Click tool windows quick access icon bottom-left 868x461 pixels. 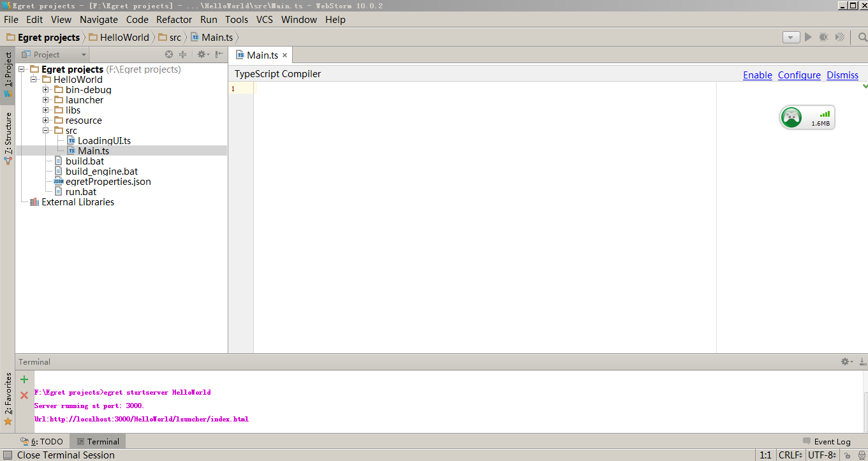[x=8, y=455]
